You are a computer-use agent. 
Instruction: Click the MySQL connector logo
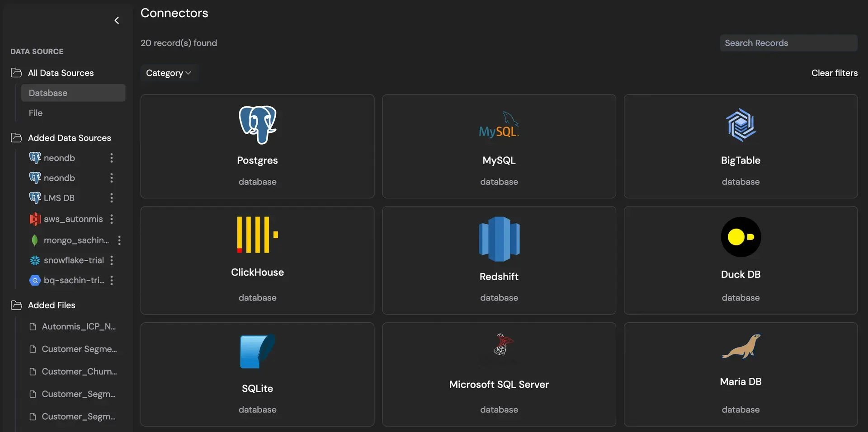(499, 125)
